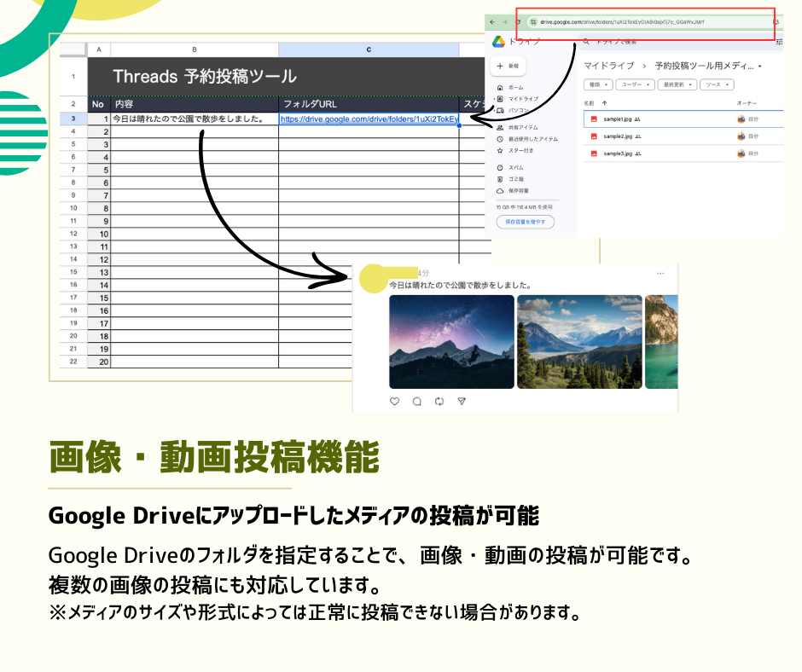Open ゴミ箱 trash in Drive sidebar

click(511, 179)
